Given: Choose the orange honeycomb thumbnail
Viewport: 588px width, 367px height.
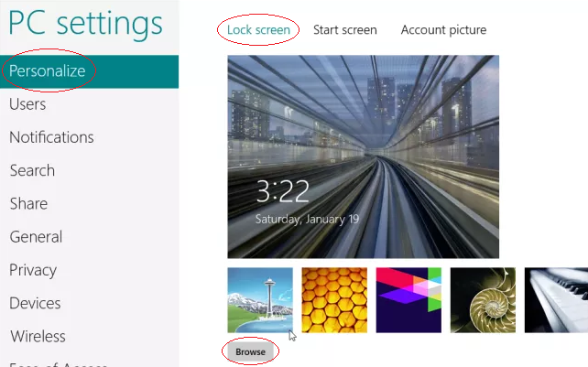Looking at the screenshot, I should [334, 300].
